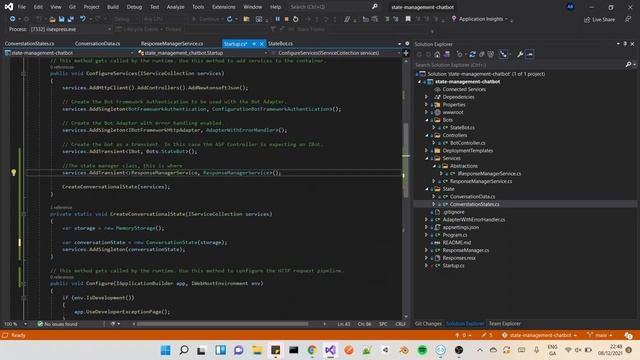Open the Extensions menu

point(223,7)
